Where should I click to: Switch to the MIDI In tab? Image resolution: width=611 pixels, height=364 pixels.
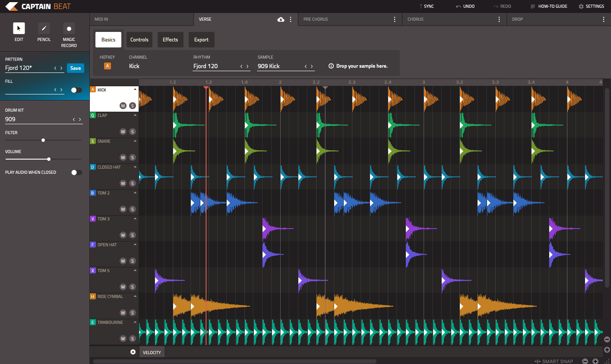click(x=142, y=19)
